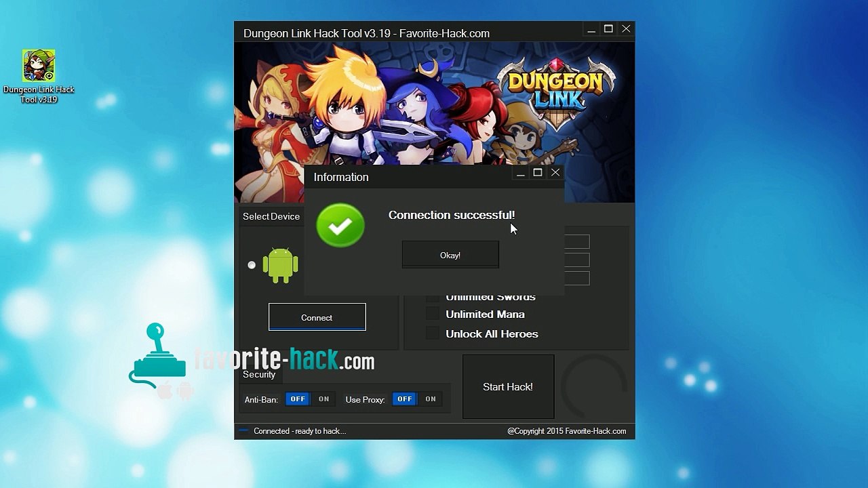Click the third resource amount input field

(577, 279)
